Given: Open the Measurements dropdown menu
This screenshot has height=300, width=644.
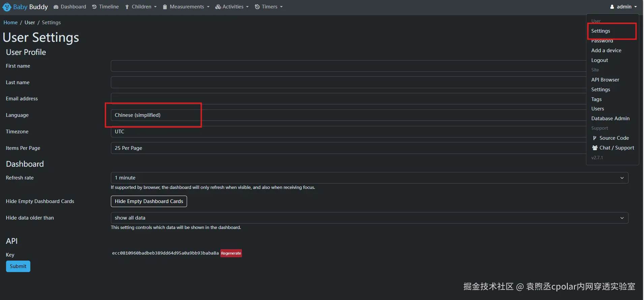Looking at the screenshot, I should coord(186,7).
